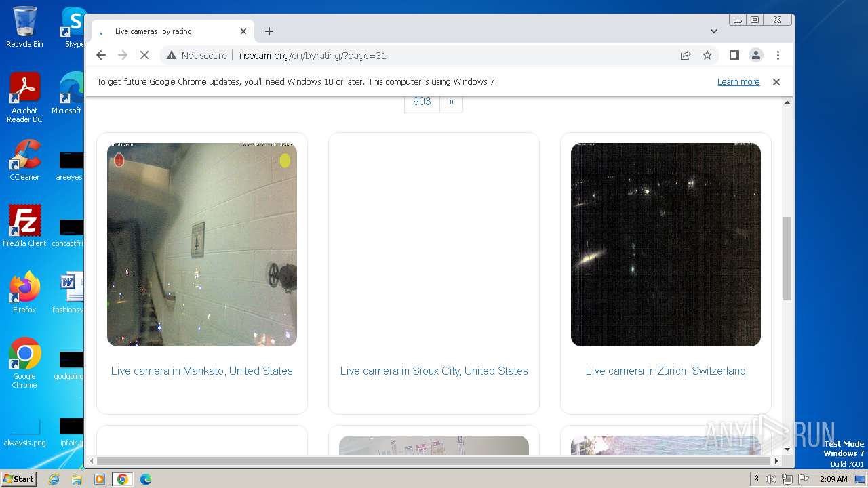Switch to Chrome taskbar button
Screen dimensions: 868x488
(x=123, y=479)
